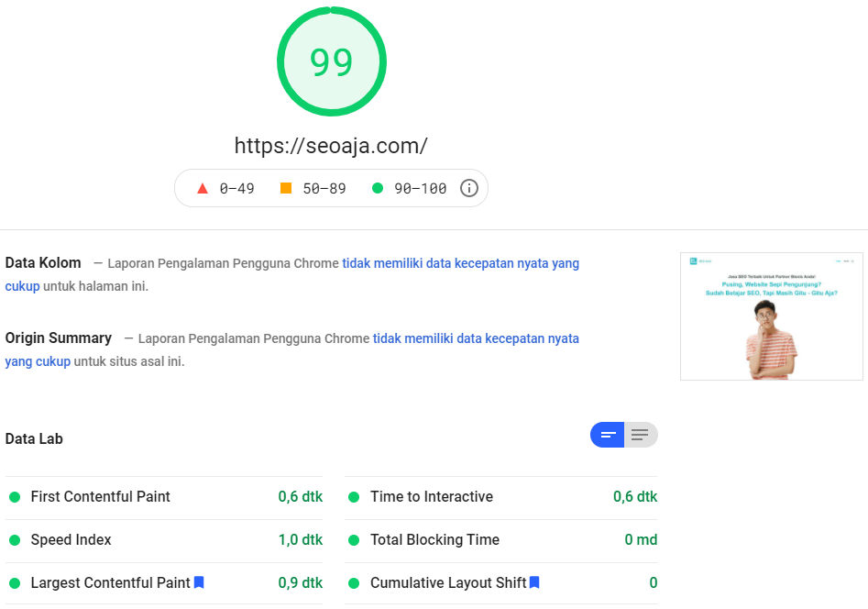Click the 0,6 dtk Time to Interactive value
Viewport: 868px width, 609px height.
pos(635,496)
